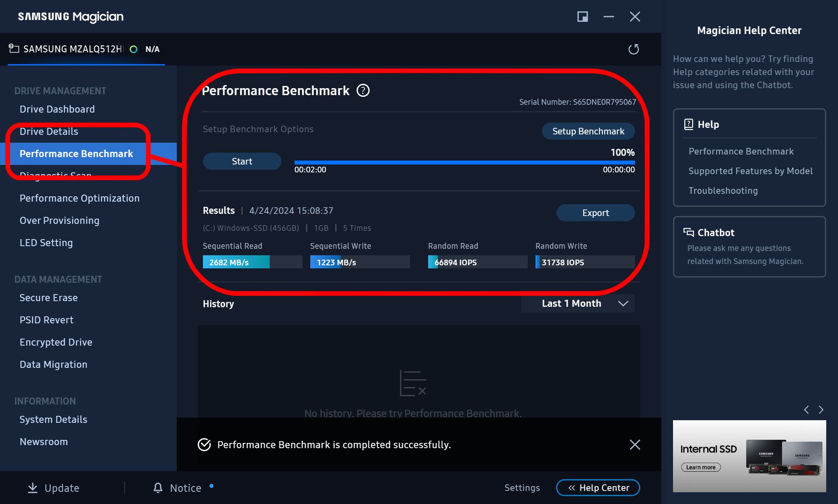Click the N/A drive status text

pyautogui.click(x=152, y=49)
